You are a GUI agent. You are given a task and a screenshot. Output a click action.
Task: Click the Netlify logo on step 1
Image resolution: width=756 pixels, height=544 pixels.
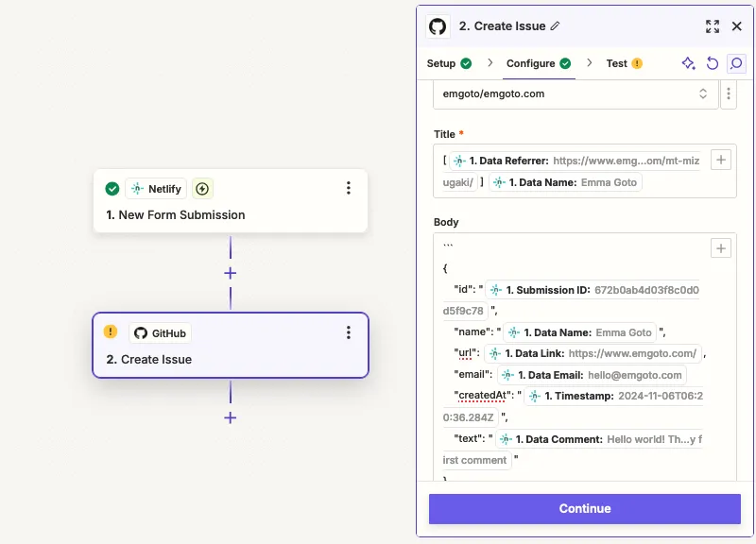[138, 188]
